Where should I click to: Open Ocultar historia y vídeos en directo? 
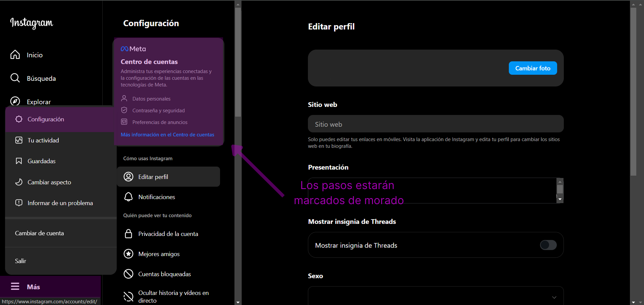[173, 296]
